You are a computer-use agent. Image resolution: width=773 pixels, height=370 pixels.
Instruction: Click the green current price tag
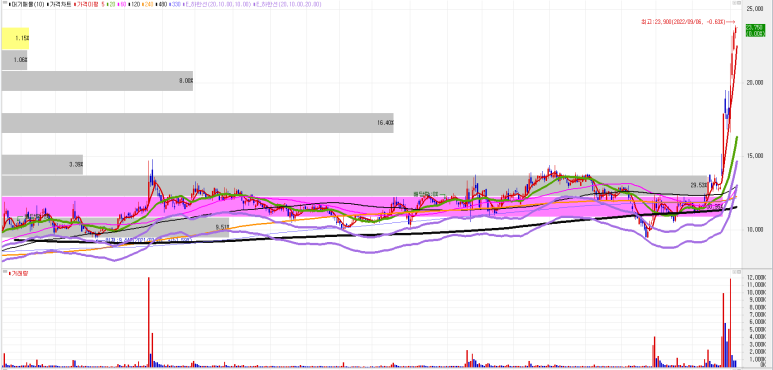click(x=754, y=30)
